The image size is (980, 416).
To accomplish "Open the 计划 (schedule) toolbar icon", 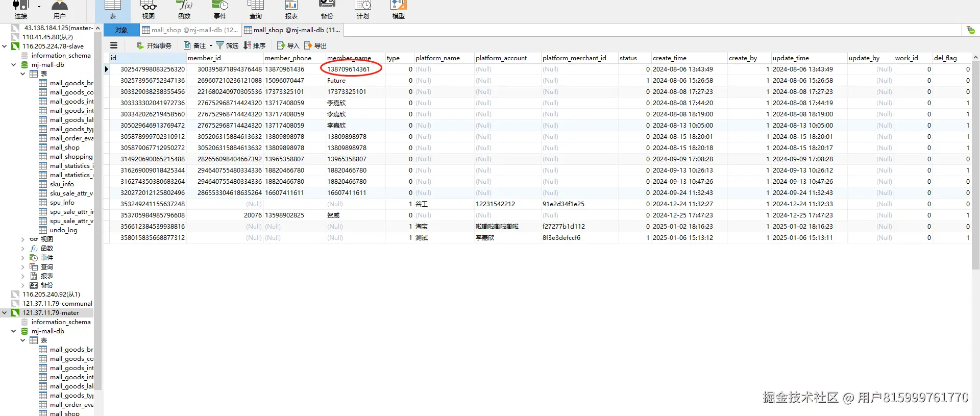I will tap(363, 9).
